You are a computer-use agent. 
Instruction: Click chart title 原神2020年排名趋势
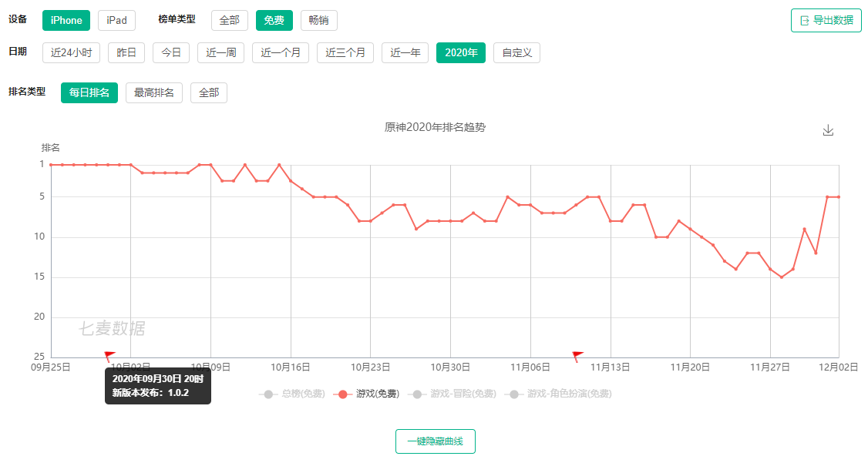click(x=435, y=127)
